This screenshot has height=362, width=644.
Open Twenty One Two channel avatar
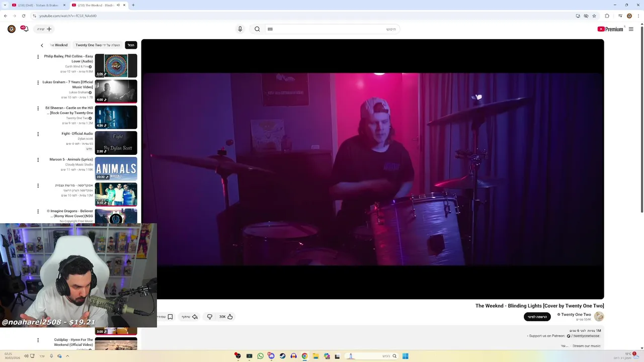tap(599, 316)
